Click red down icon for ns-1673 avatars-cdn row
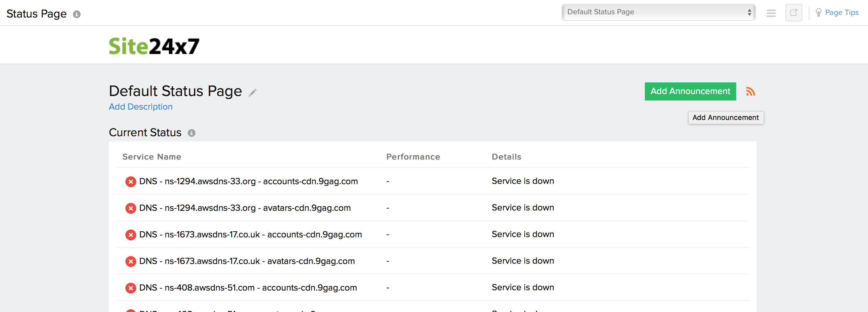Viewport: 868px width, 312px height. tap(131, 261)
